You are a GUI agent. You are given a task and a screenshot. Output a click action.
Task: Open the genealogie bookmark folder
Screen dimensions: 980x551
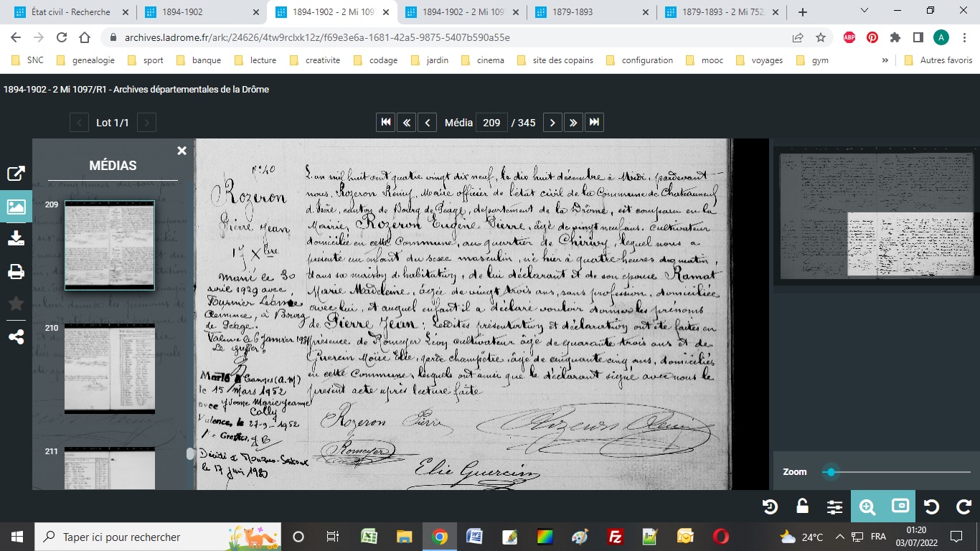click(90, 60)
